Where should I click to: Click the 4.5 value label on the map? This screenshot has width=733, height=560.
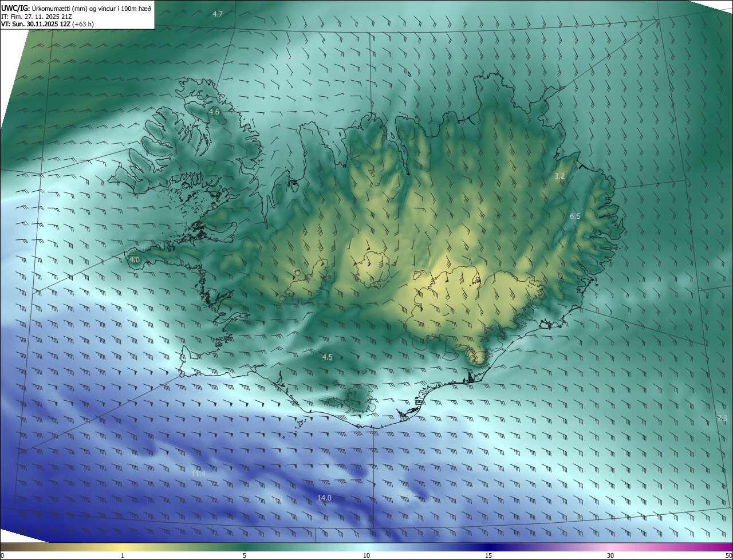[x=328, y=357]
